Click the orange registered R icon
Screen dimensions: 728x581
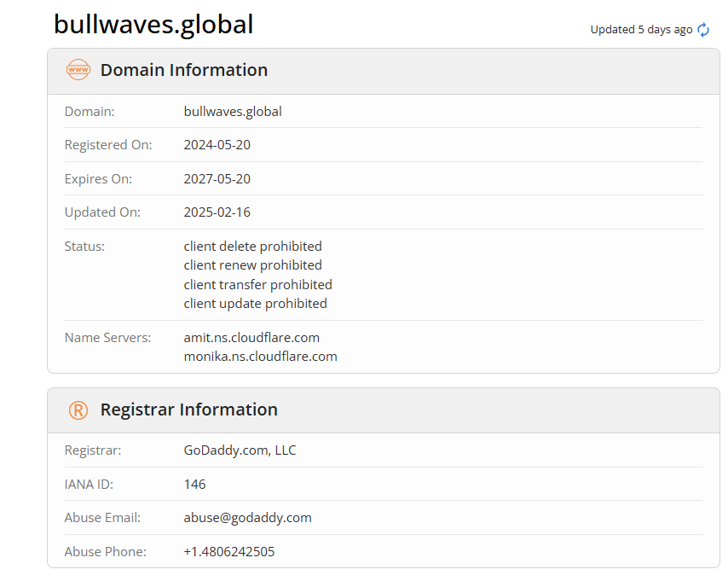tap(78, 410)
